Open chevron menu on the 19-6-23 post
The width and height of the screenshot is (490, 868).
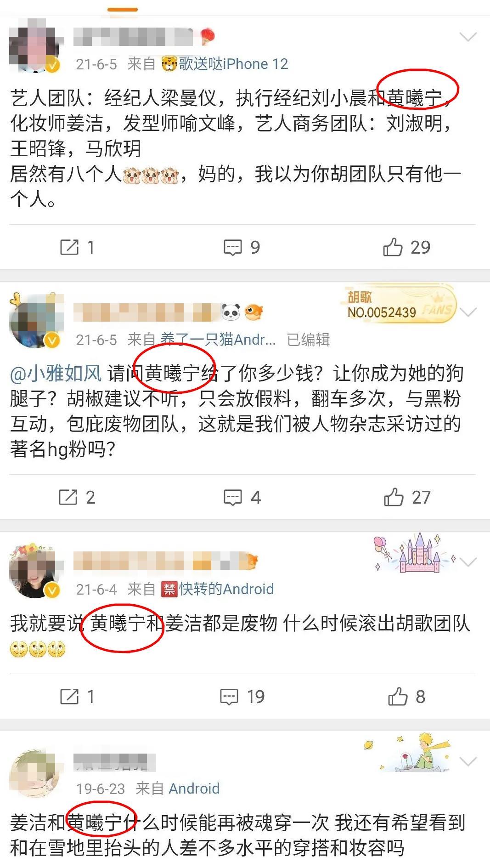[x=468, y=762]
